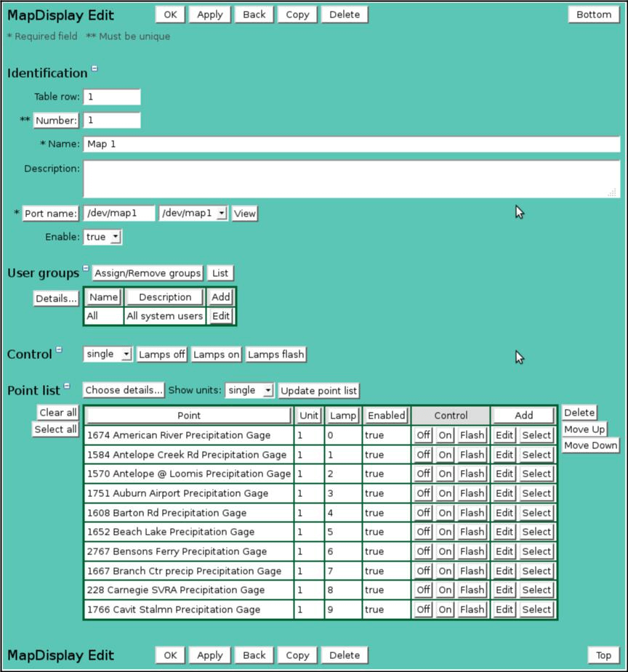This screenshot has width=628, height=672.
Task: Click the Lamps flash button
Action: click(x=276, y=355)
